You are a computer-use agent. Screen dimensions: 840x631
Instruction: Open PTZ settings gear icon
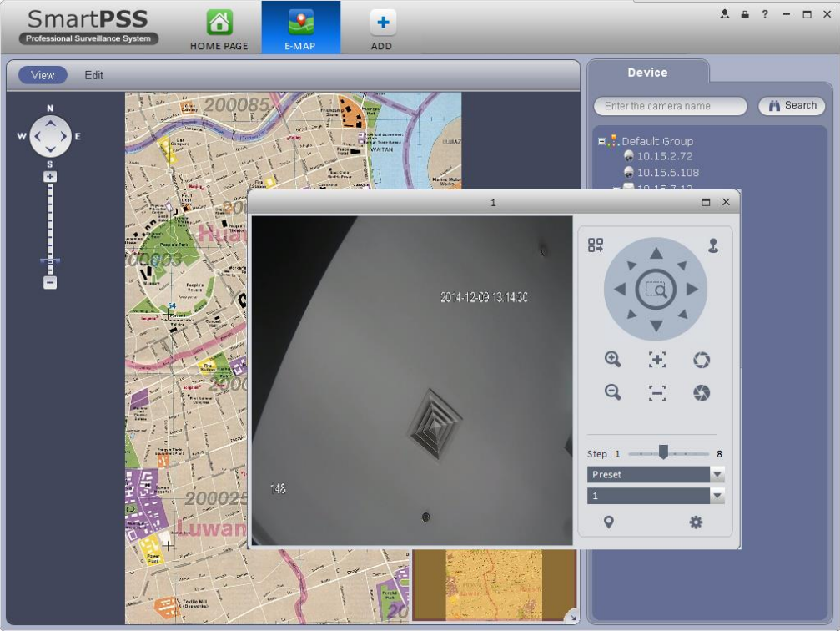click(x=696, y=522)
